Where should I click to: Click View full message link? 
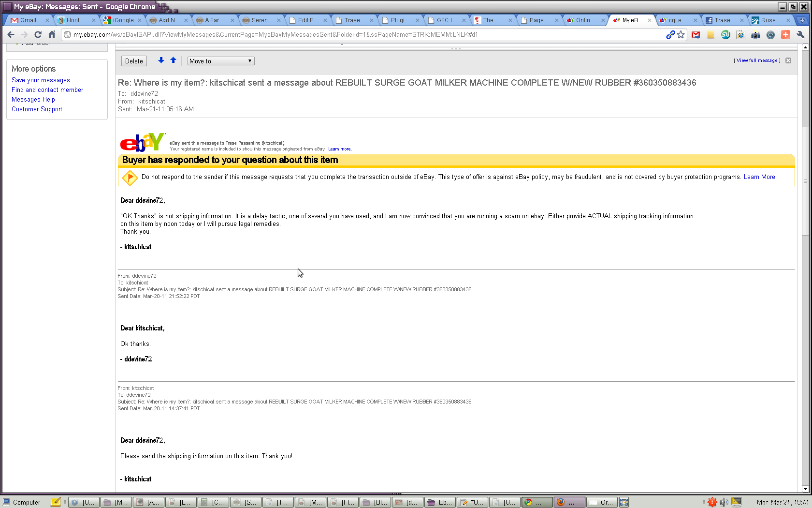pyautogui.click(x=757, y=60)
